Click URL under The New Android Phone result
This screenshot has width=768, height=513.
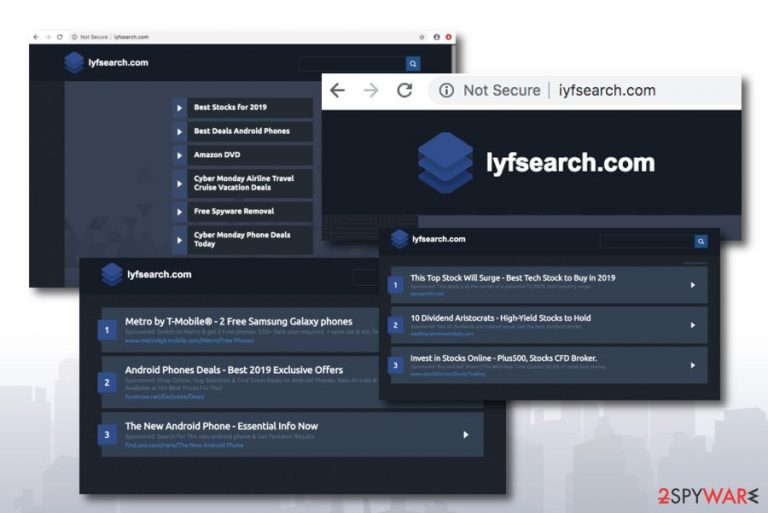(184, 445)
